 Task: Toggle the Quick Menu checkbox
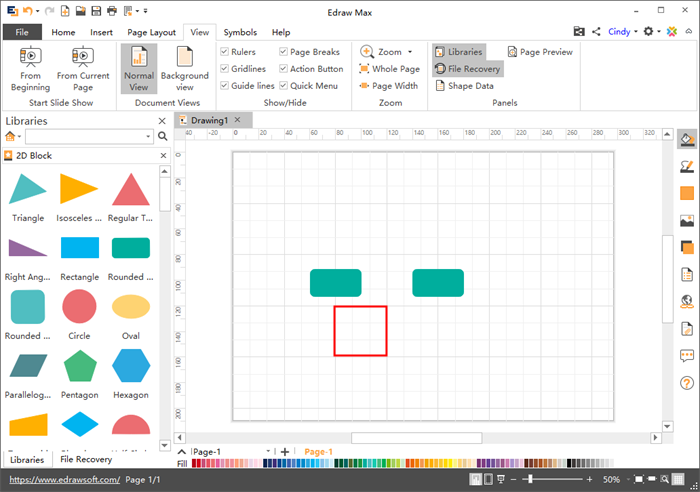(x=283, y=86)
